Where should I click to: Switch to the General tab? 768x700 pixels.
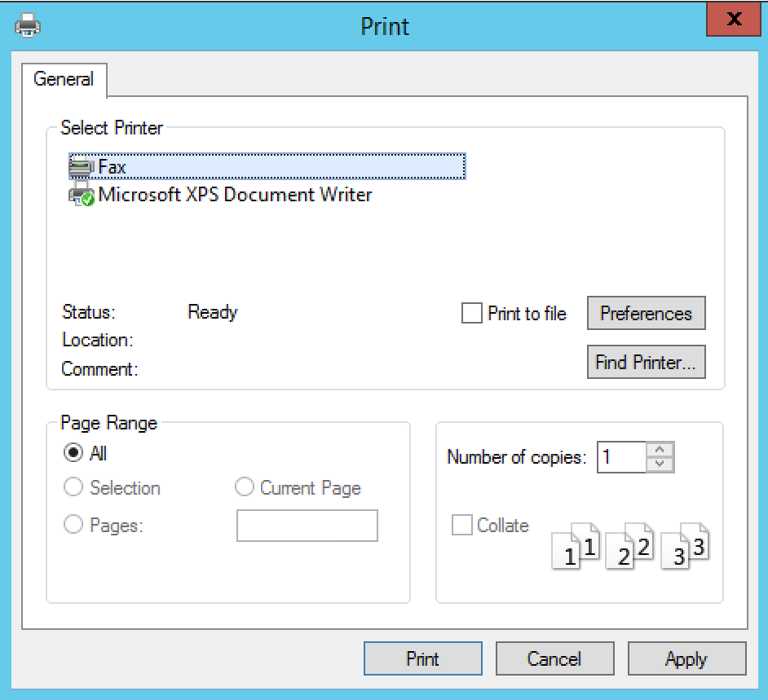coord(64,79)
